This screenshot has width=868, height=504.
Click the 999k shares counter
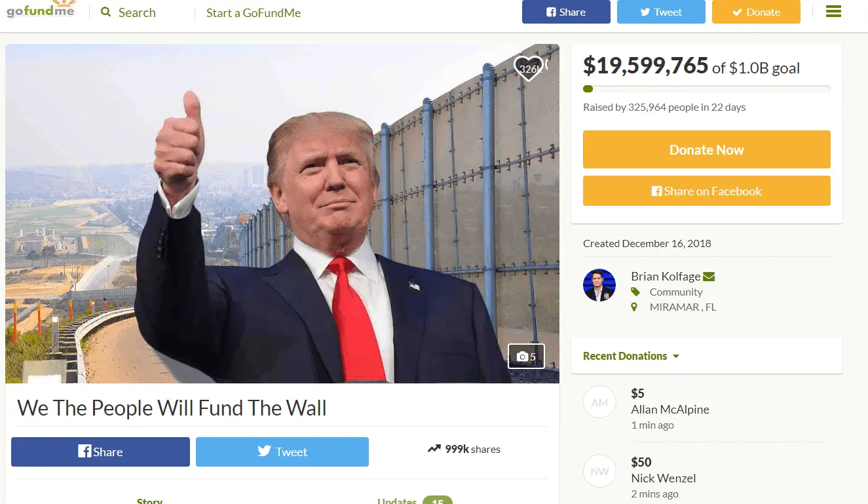click(464, 449)
